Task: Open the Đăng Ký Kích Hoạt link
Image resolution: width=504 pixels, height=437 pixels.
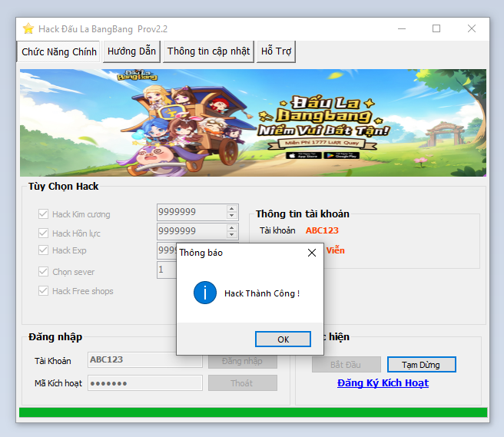Action: pyautogui.click(x=383, y=383)
